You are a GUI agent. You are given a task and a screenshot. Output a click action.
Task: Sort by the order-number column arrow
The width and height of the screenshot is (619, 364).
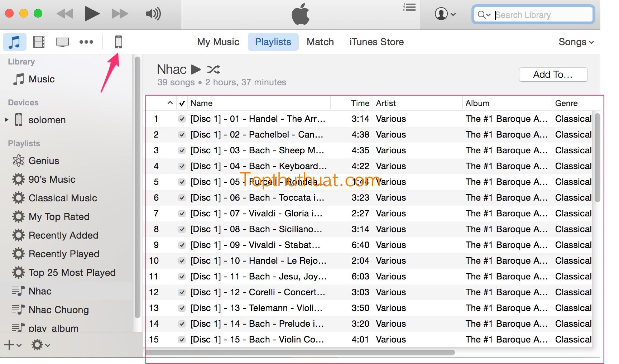[x=170, y=103]
